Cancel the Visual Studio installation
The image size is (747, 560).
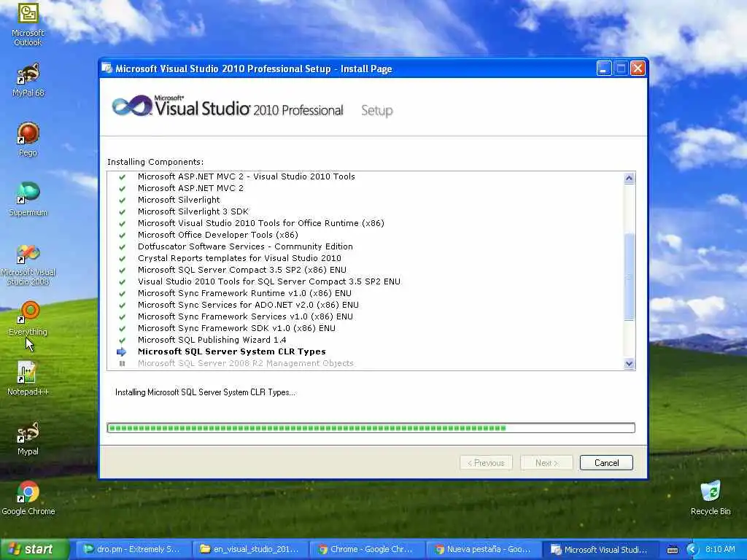click(x=606, y=463)
